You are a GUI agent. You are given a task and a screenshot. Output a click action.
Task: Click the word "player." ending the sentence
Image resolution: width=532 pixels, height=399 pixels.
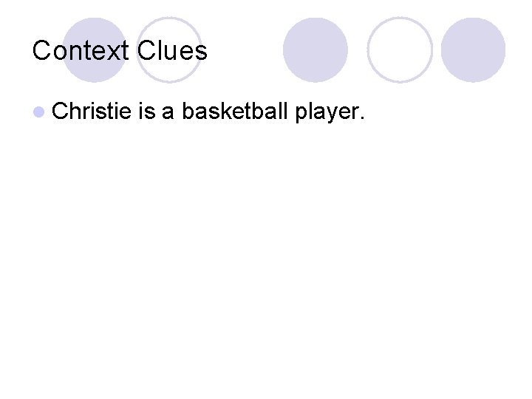click(x=328, y=113)
